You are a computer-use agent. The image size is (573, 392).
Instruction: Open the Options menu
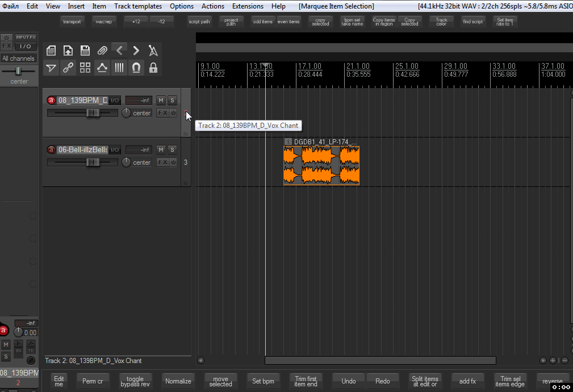point(182,6)
